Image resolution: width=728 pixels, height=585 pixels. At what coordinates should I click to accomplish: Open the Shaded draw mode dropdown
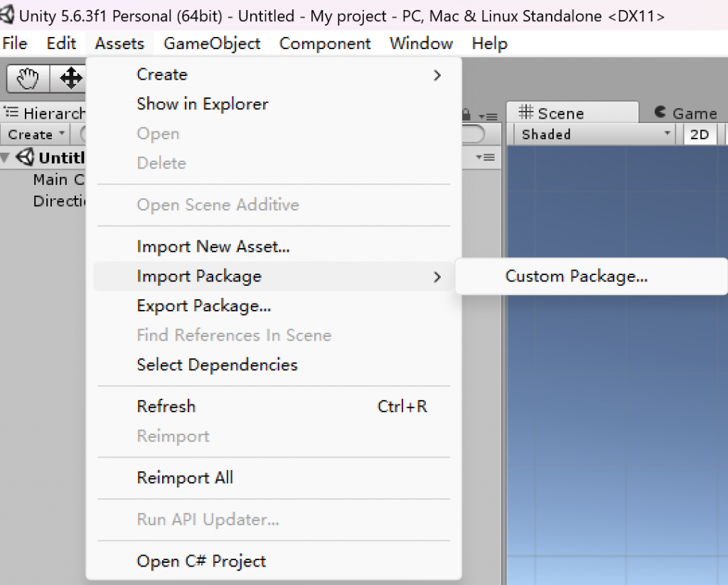(x=595, y=134)
